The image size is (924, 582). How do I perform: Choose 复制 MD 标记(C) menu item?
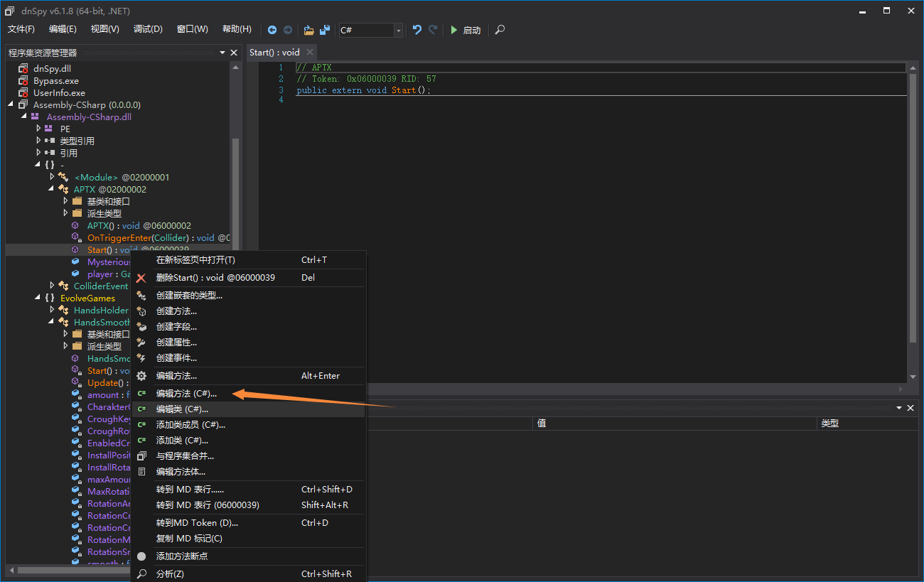[249, 539]
